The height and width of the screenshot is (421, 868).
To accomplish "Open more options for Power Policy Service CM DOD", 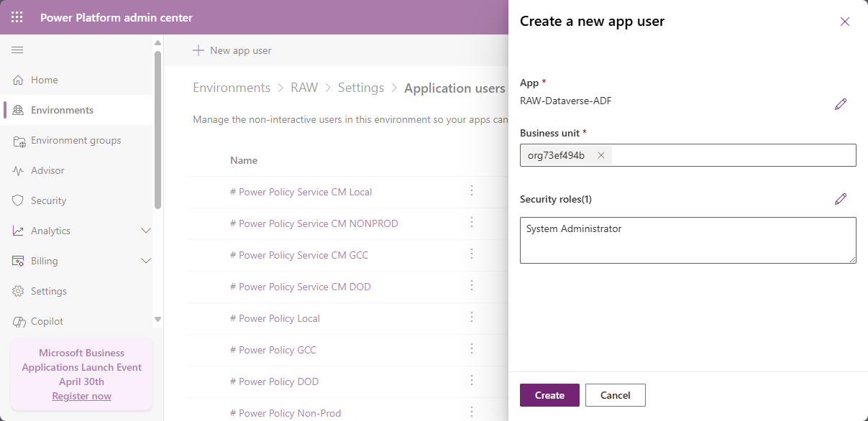I will (472, 285).
